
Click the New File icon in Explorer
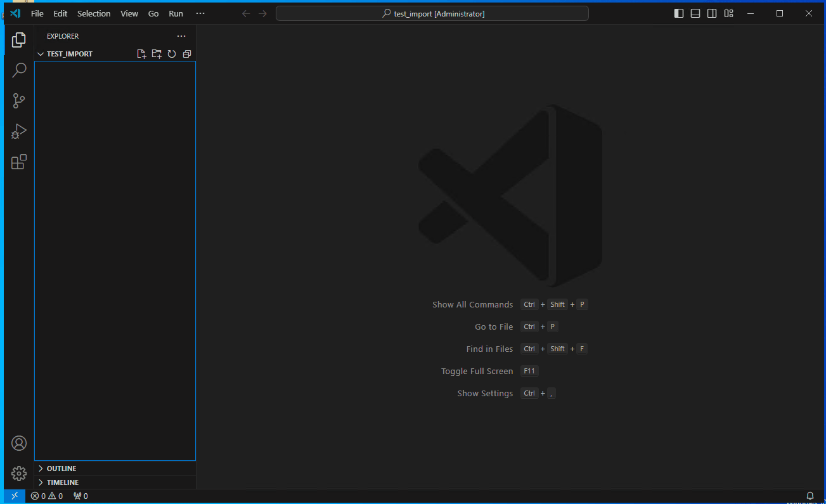pos(141,54)
